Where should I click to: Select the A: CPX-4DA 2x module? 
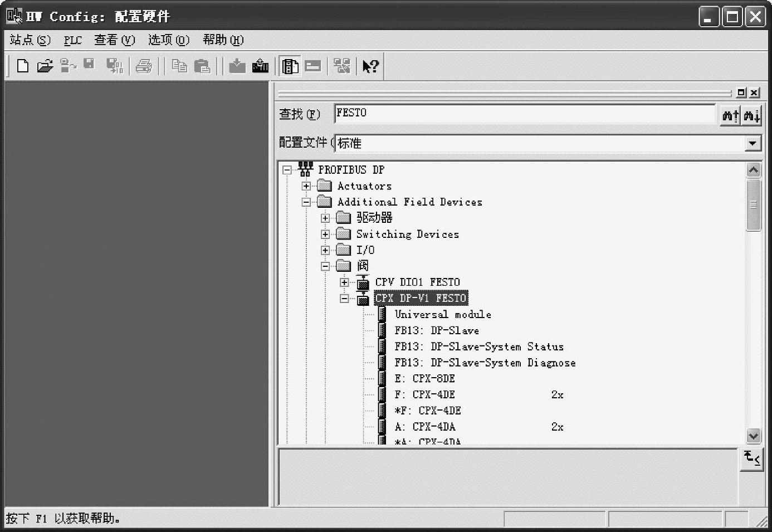pos(479,427)
